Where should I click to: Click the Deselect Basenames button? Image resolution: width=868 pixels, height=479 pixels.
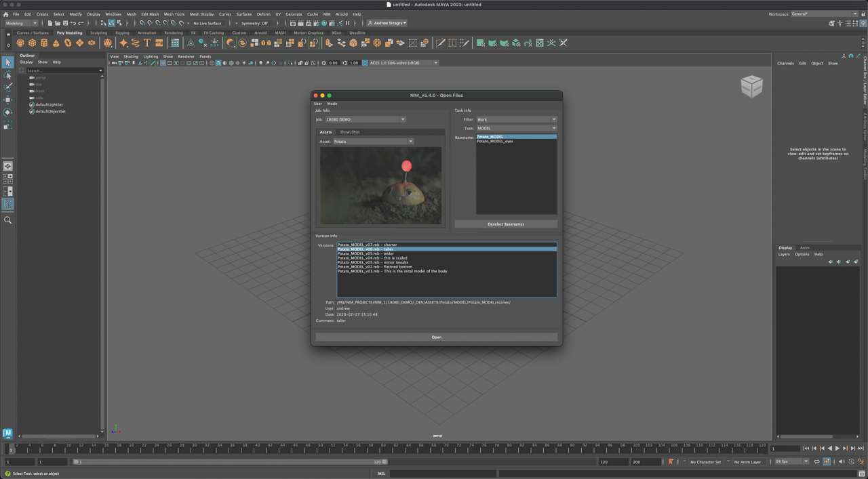coord(506,224)
